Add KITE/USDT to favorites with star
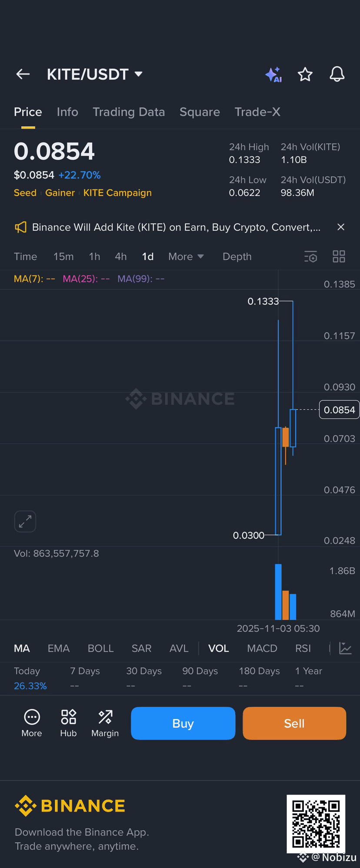This screenshot has width=360, height=868. [x=305, y=75]
